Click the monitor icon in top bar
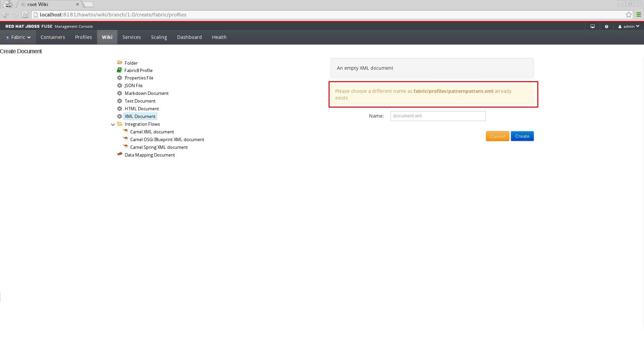Screen dimensions: 644x362 tap(593, 26)
